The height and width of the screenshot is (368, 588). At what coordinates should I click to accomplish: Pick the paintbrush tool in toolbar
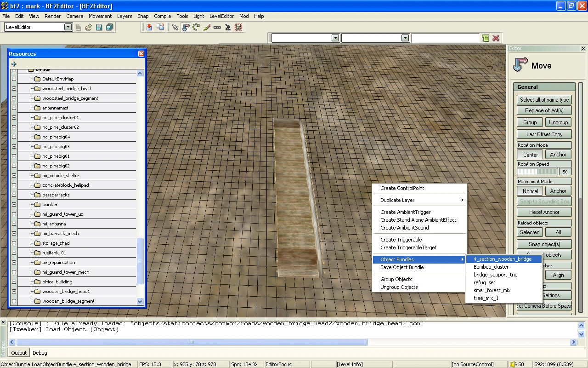coord(207,27)
